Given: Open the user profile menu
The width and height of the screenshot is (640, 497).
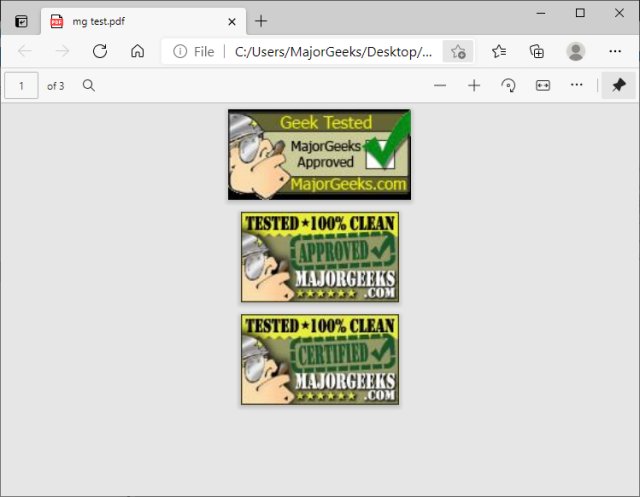Looking at the screenshot, I should point(576,51).
